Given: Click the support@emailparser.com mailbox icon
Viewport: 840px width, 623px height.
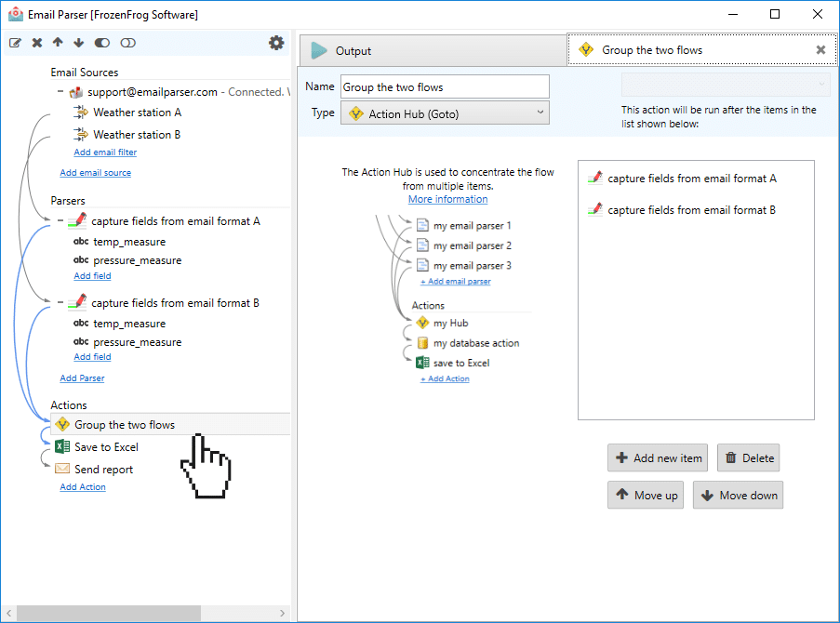Looking at the screenshot, I should coord(76,92).
